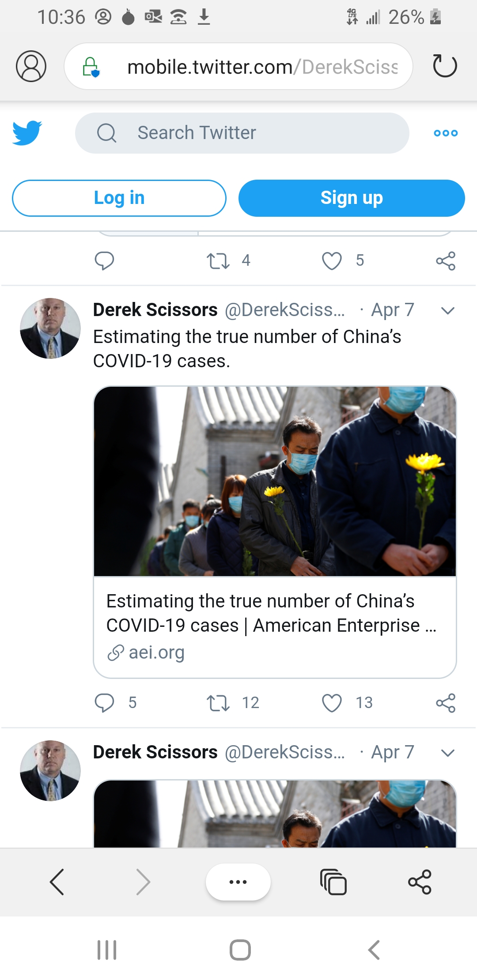Expand the second Apr 7 tweet's options chevron
The image size is (477, 980).
click(x=447, y=753)
